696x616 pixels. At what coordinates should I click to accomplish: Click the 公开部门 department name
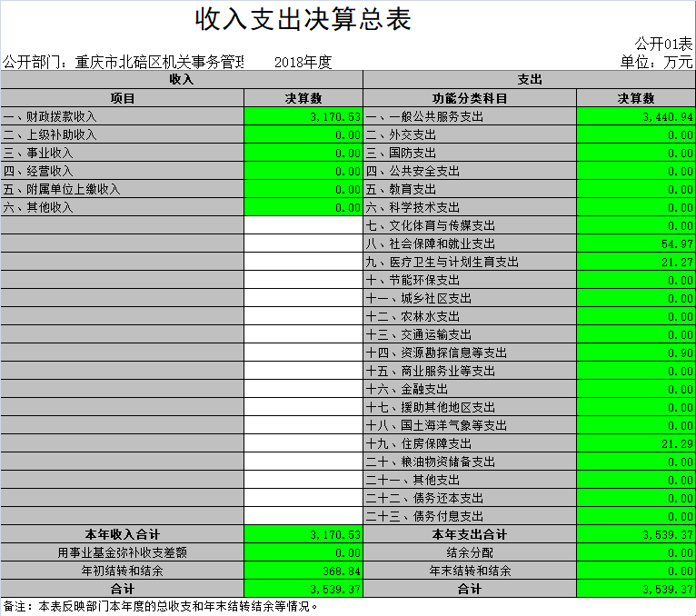pos(123,62)
